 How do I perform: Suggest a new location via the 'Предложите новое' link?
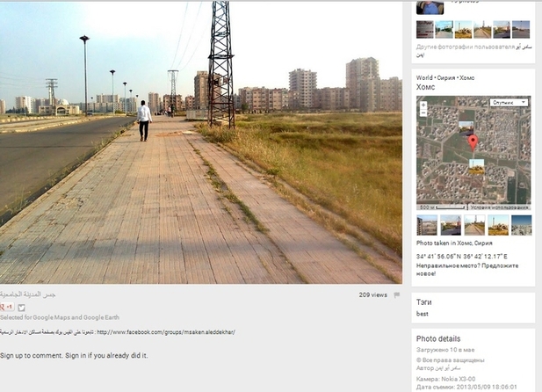point(467,270)
